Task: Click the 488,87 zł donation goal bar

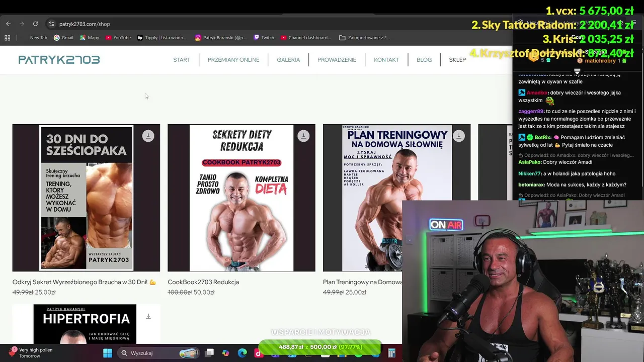Action: [320, 347]
